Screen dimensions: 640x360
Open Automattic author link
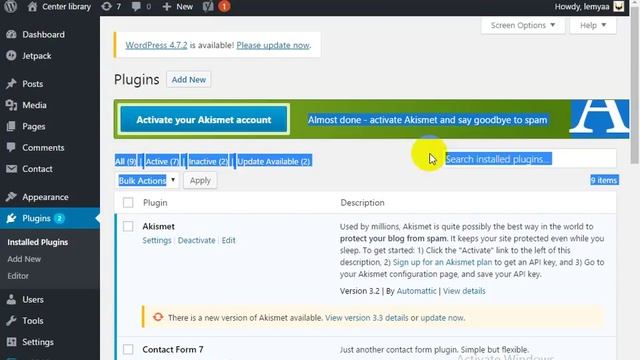(x=416, y=291)
